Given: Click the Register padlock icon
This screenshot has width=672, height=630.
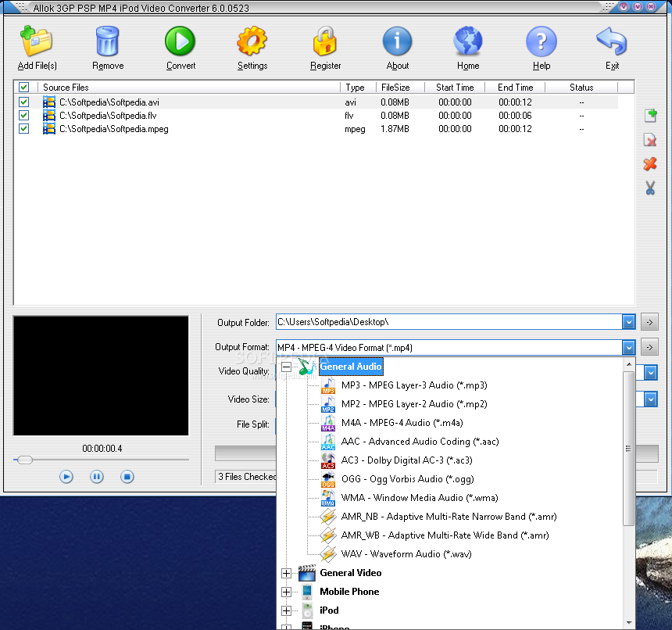Looking at the screenshot, I should tap(325, 41).
